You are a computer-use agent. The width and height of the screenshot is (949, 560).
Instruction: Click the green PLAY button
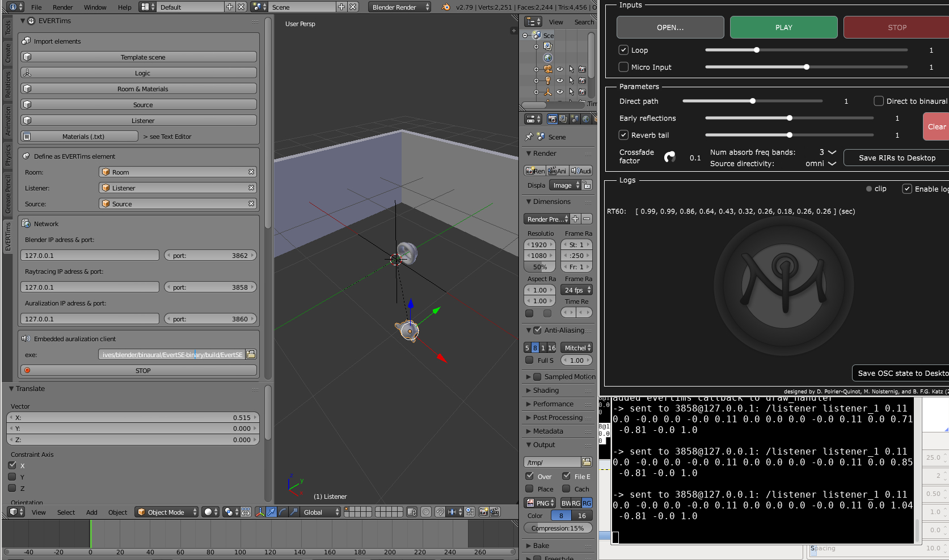pyautogui.click(x=783, y=27)
